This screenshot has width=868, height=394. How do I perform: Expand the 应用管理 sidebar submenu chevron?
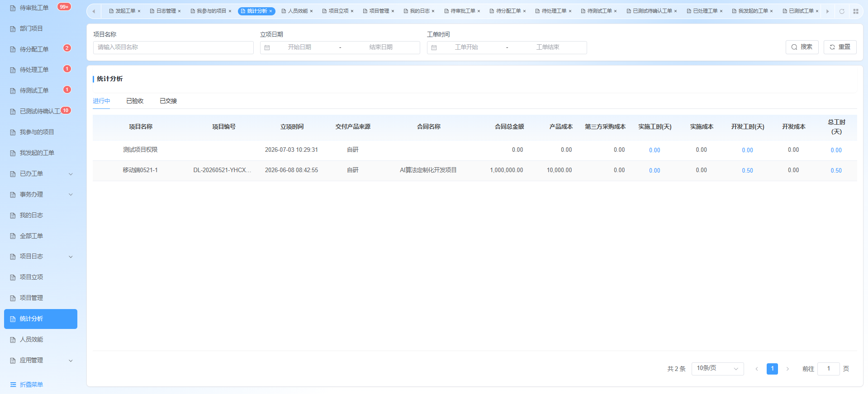pos(71,361)
